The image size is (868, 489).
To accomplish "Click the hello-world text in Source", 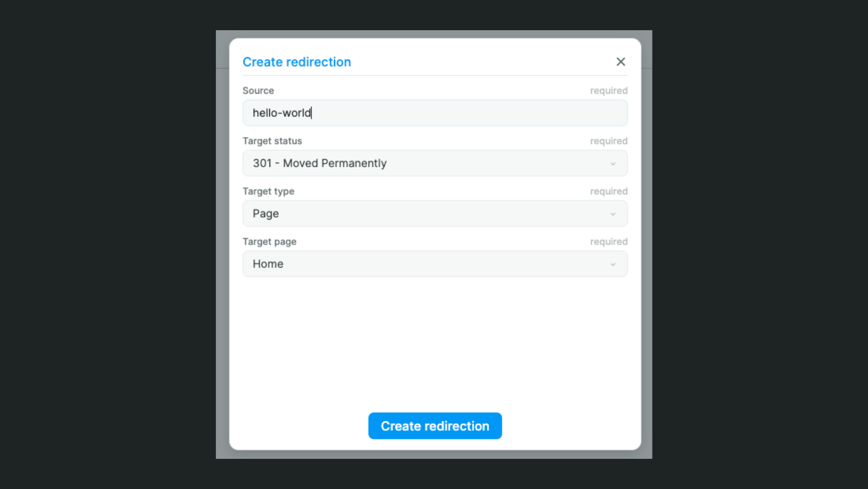I will pyautogui.click(x=282, y=113).
